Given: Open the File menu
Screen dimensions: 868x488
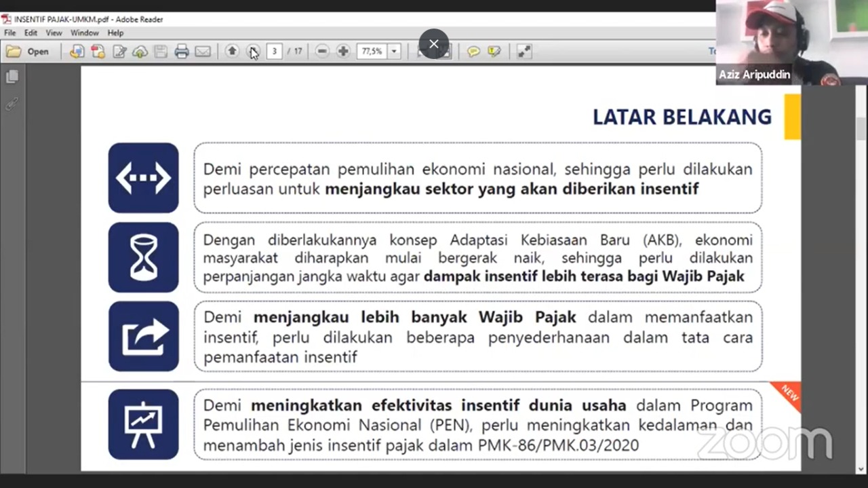Looking at the screenshot, I should pos(9,33).
